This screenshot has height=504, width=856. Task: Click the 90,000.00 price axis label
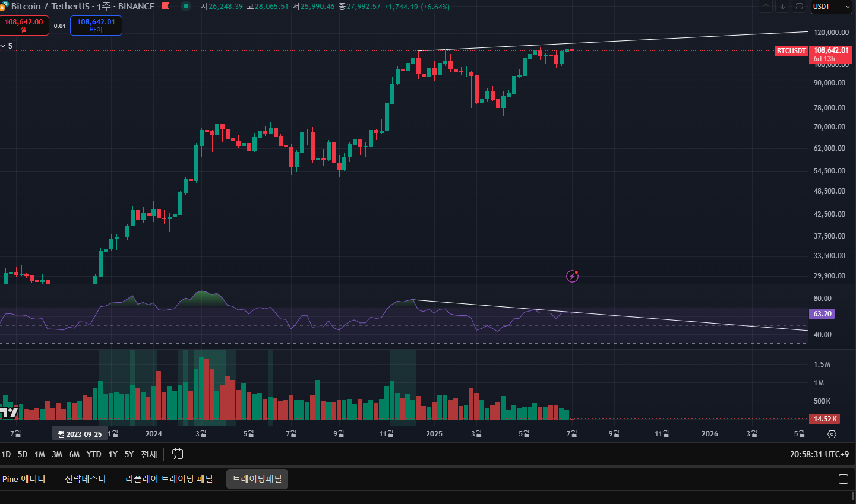point(829,83)
